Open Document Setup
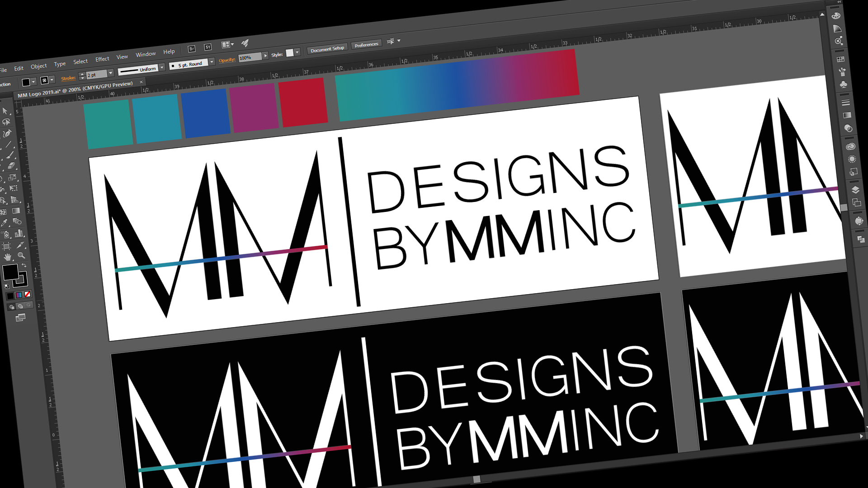The height and width of the screenshot is (488, 868). (x=327, y=48)
